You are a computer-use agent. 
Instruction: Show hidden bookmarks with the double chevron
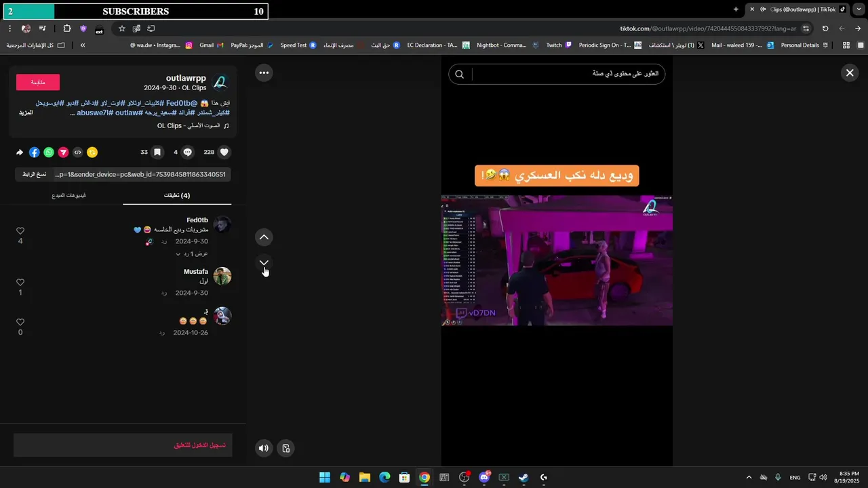tap(83, 45)
